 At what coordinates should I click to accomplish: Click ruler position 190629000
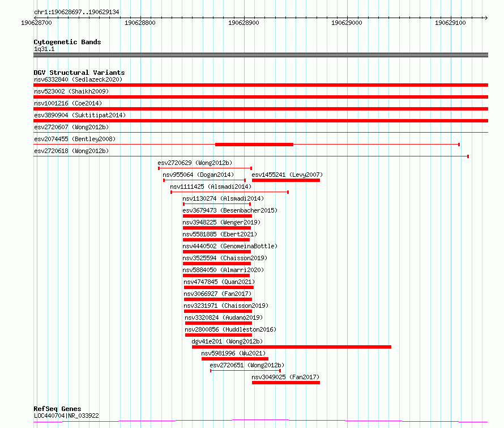(x=347, y=23)
